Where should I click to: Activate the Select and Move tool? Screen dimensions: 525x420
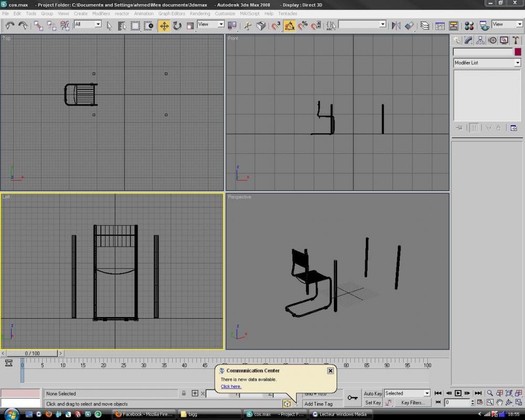pyautogui.click(x=164, y=26)
